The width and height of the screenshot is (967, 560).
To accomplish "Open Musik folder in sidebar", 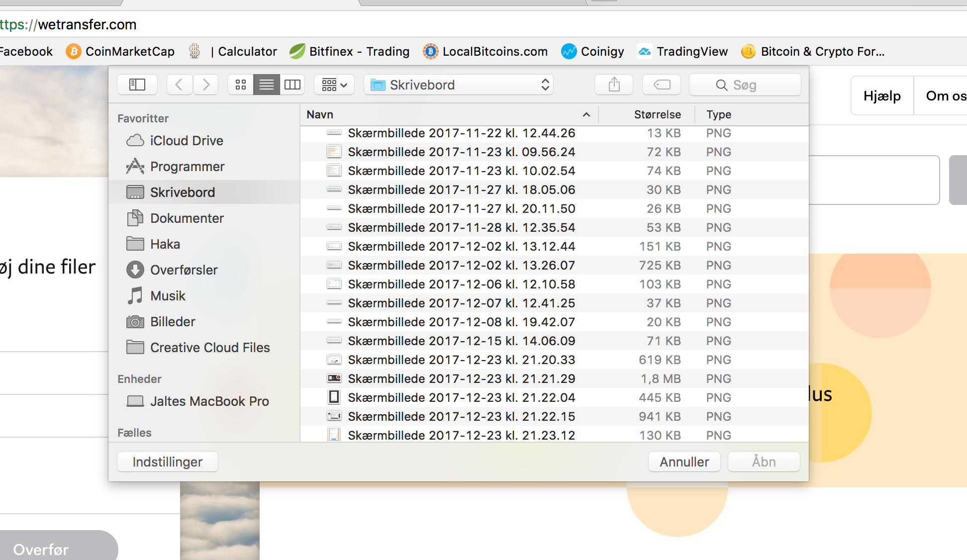I will 168,296.
